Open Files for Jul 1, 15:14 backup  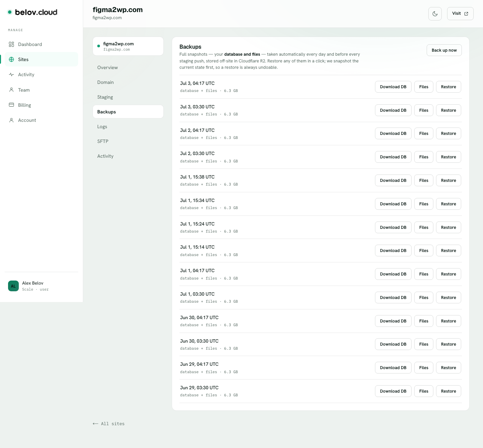coord(424,251)
